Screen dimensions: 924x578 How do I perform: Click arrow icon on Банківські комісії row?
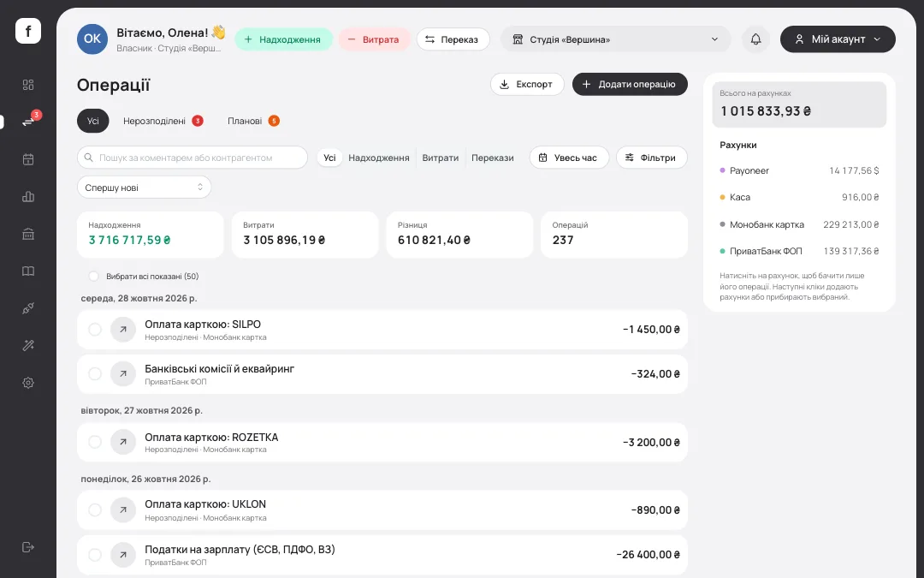[123, 374]
